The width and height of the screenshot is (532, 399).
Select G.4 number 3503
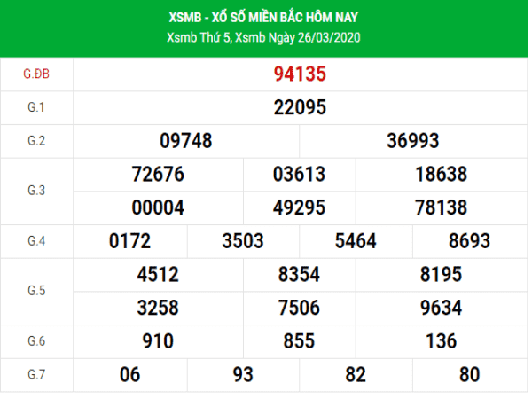pos(243,241)
